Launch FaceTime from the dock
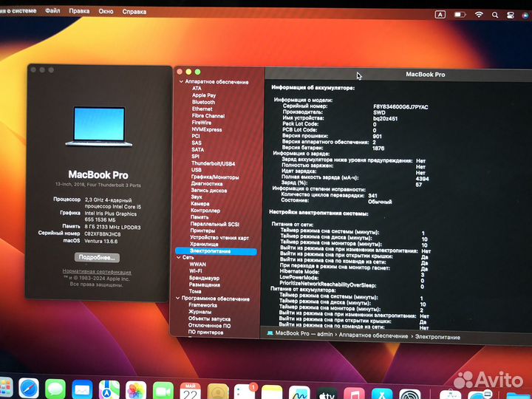Image resolution: width=532 pixels, height=399 pixels. [x=163, y=391]
